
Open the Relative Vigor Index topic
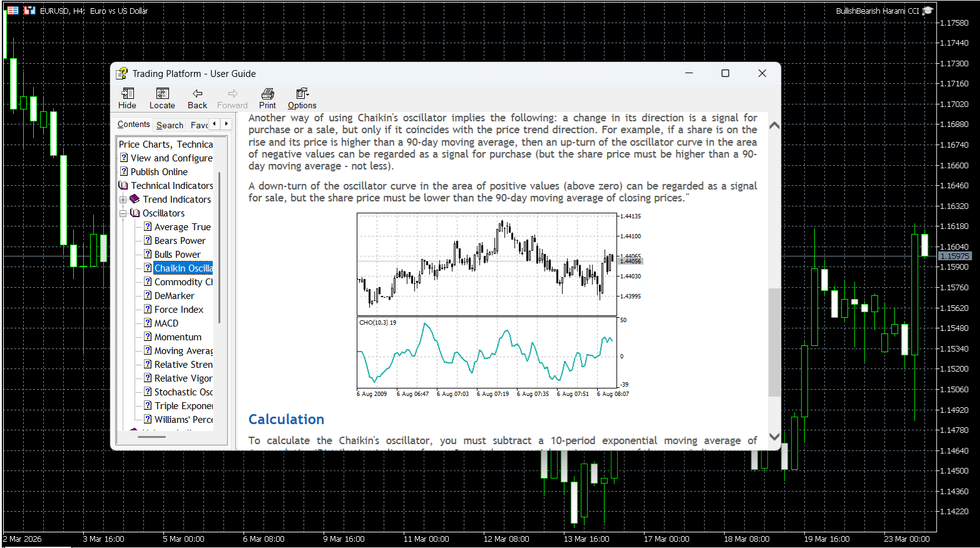tap(178, 378)
